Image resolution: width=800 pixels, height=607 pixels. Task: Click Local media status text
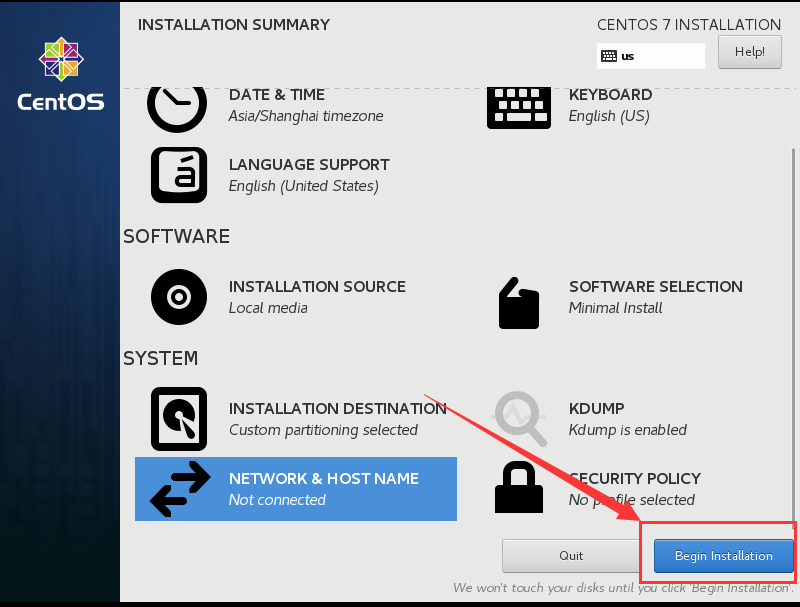(268, 308)
